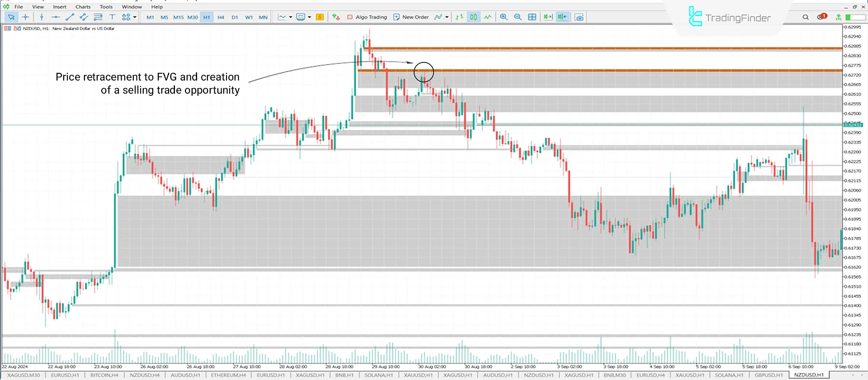Toggle the M30 timeframe
868x380 pixels.
coord(193,17)
